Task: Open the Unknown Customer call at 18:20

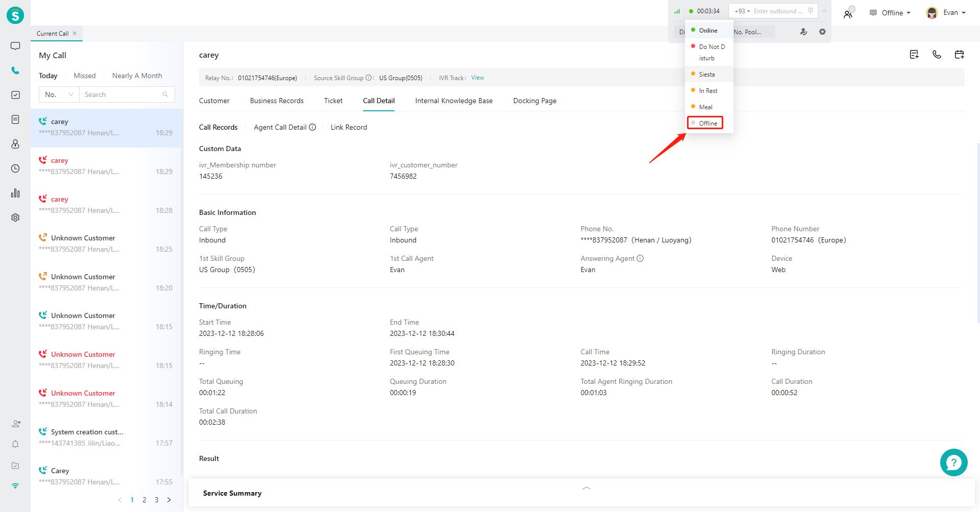Action: coord(106,282)
